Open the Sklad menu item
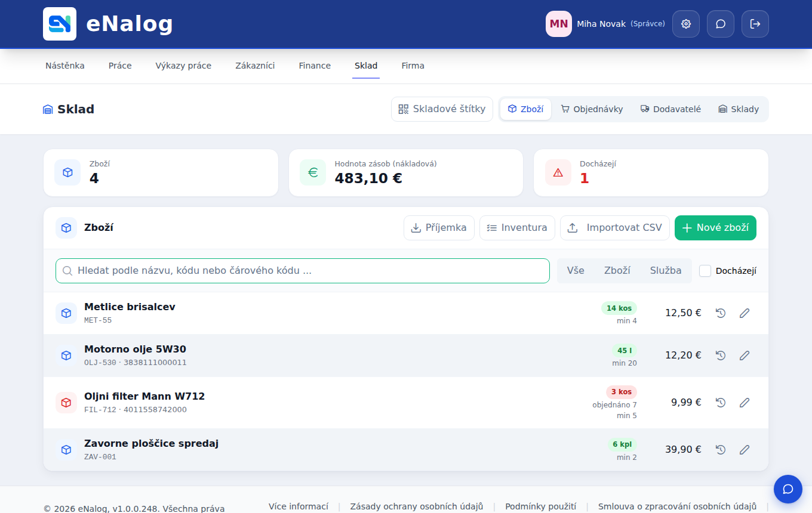 [x=366, y=66]
